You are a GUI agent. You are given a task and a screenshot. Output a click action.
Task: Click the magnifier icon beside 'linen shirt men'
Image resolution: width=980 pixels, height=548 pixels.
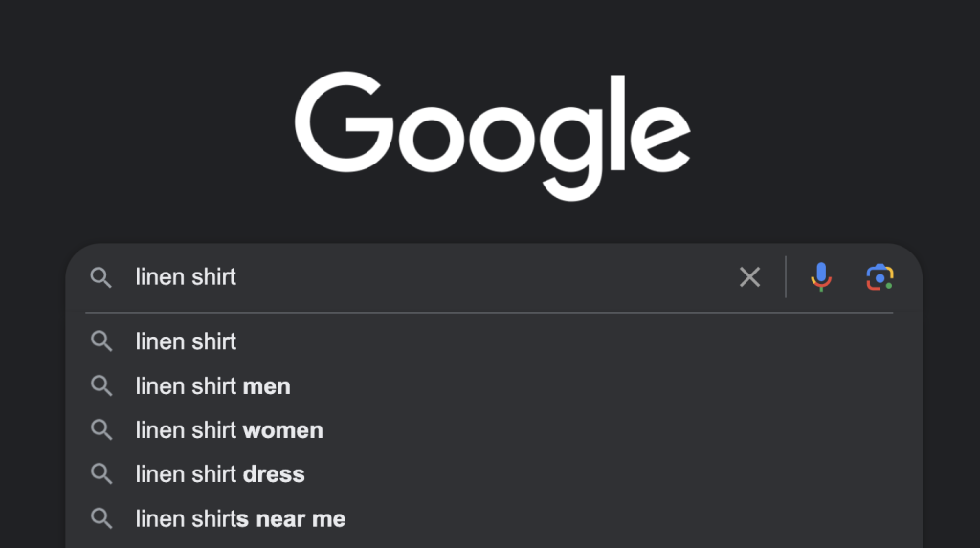[100, 385]
